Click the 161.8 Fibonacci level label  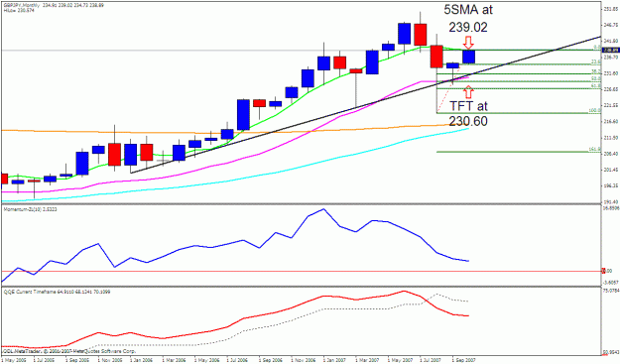coord(595,150)
